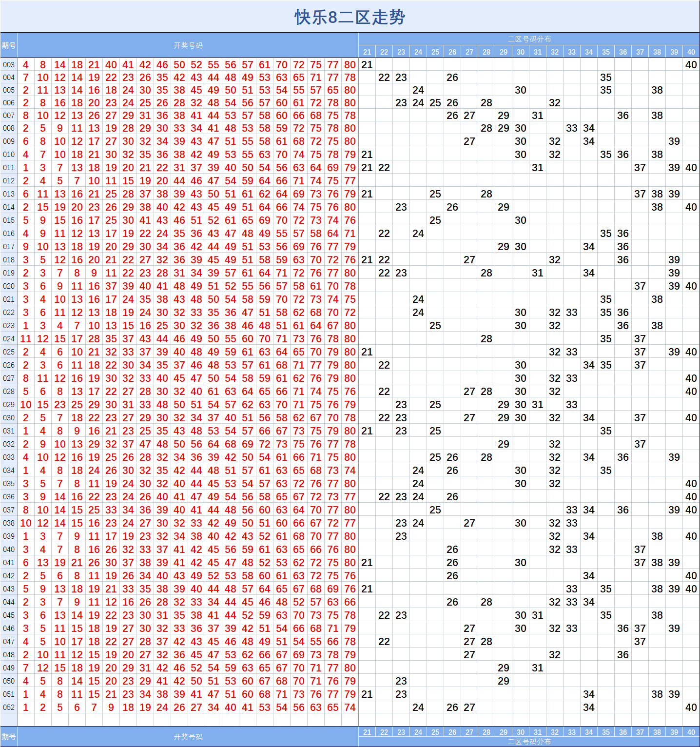700x747 pixels.
Task: Click the top 开奖号码 header
Action: [188, 45]
